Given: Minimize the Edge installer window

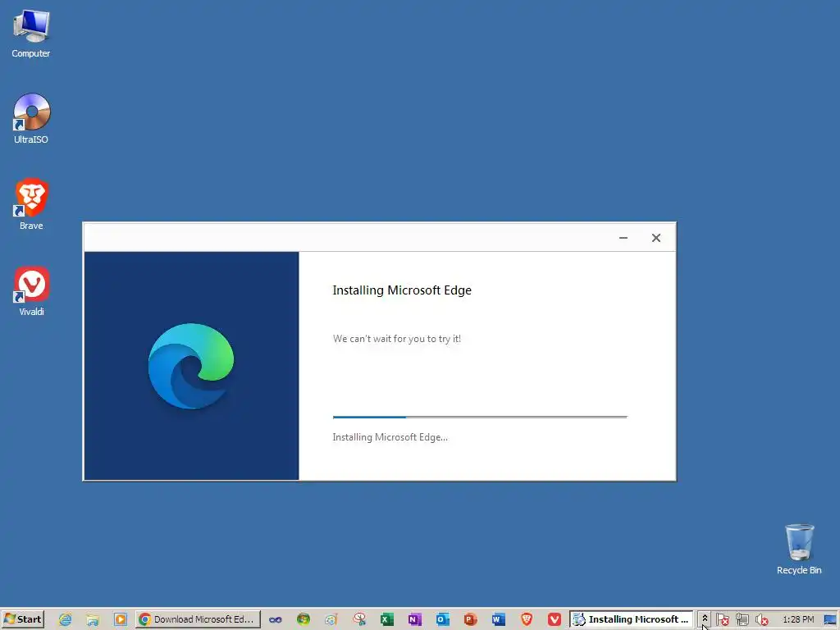Looking at the screenshot, I should [x=623, y=238].
